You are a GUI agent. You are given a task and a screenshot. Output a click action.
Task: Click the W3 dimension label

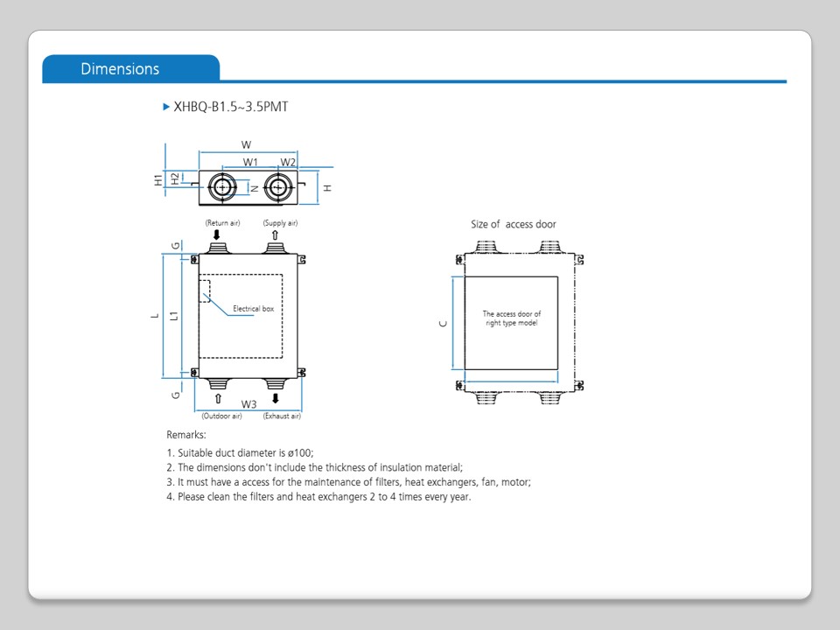tap(248, 404)
